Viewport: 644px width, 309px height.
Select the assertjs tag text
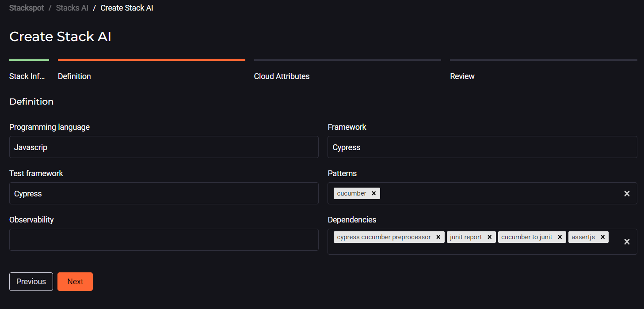click(x=583, y=237)
